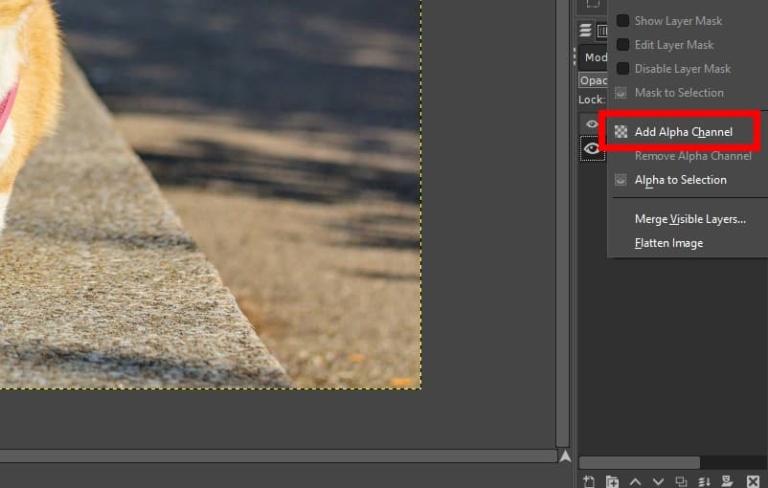Enable the Show Layer Mask checkbox

(623, 21)
